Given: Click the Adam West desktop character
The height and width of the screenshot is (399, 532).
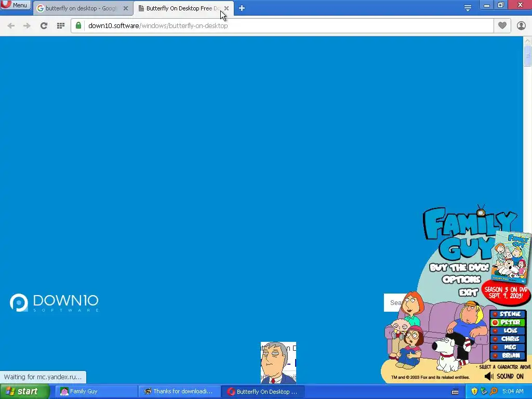Looking at the screenshot, I should coord(278,363).
